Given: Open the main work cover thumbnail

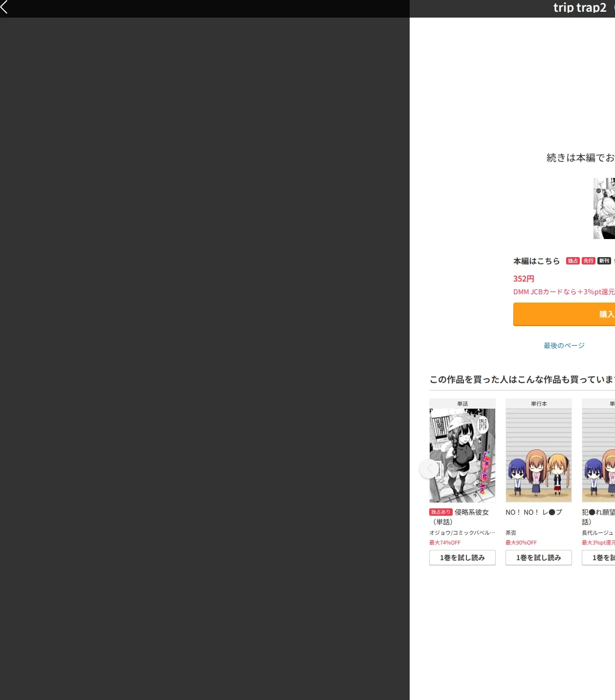Looking at the screenshot, I should [x=604, y=208].
